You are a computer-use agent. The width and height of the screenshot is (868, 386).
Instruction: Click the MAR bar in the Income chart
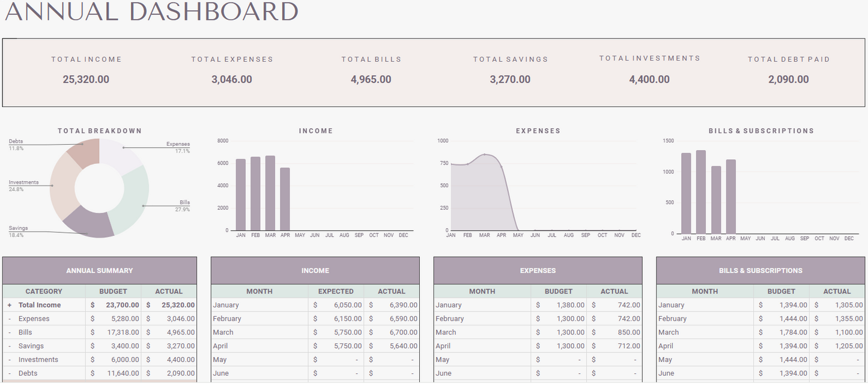click(x=270, y=193)
